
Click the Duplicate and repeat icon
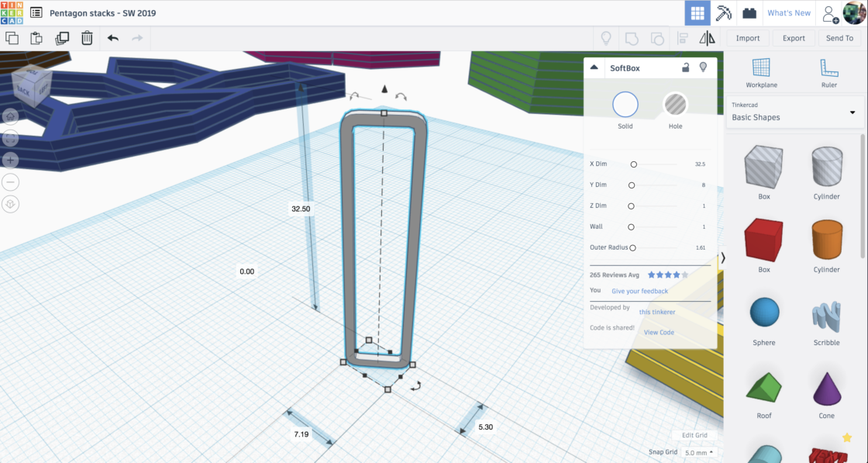(62, 38)
